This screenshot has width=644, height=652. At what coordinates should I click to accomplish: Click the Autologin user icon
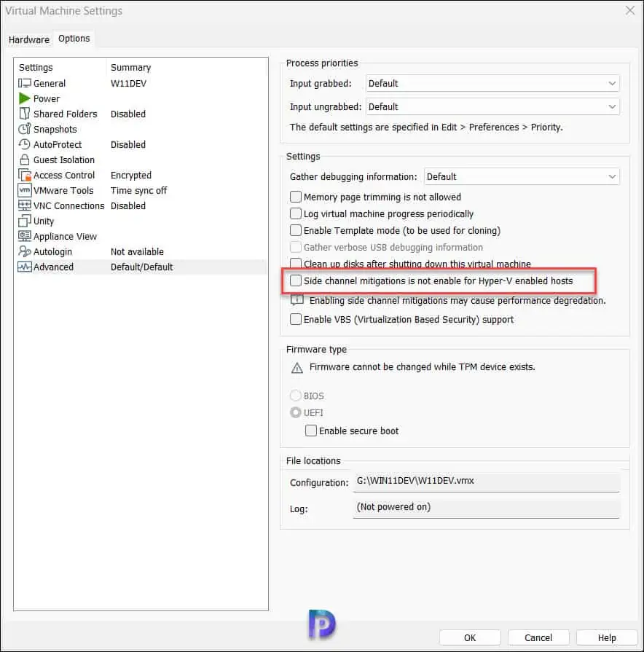click(x=25, y=251)
